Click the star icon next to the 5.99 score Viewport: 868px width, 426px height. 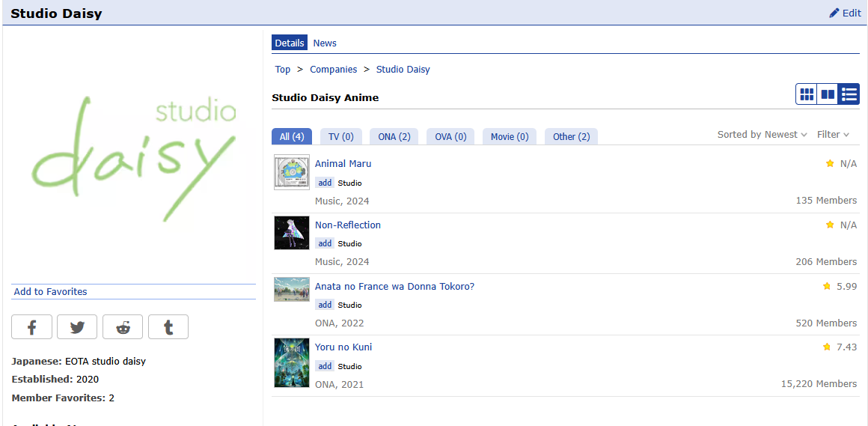[x=827, y=286]
